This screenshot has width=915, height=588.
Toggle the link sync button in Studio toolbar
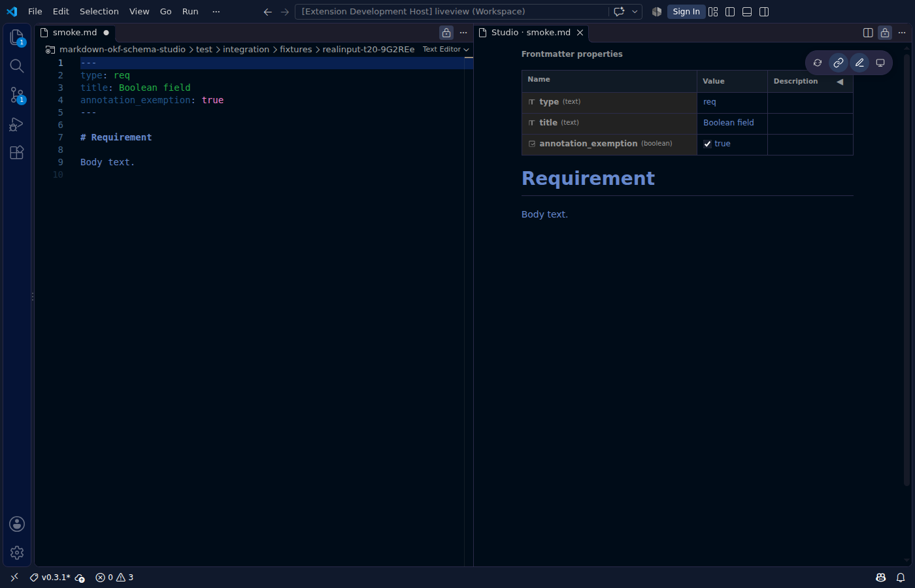839,63
